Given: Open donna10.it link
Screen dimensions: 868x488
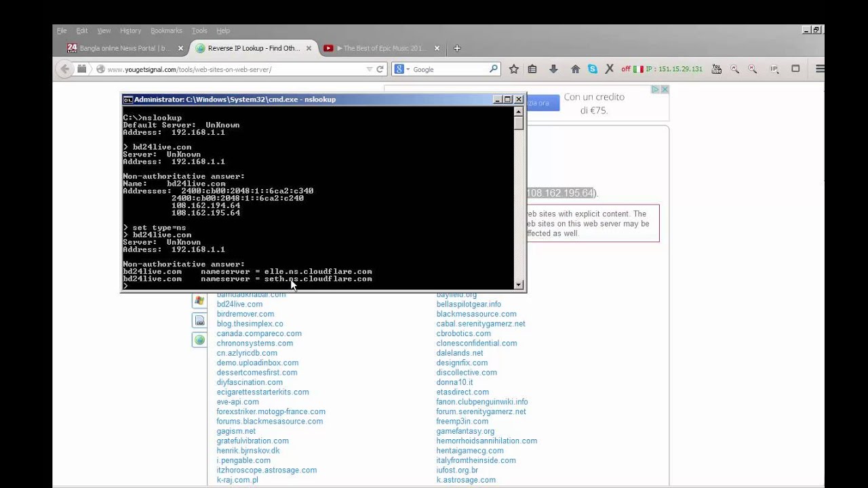Looking at the screenshot, I should (x=454, y=382).
